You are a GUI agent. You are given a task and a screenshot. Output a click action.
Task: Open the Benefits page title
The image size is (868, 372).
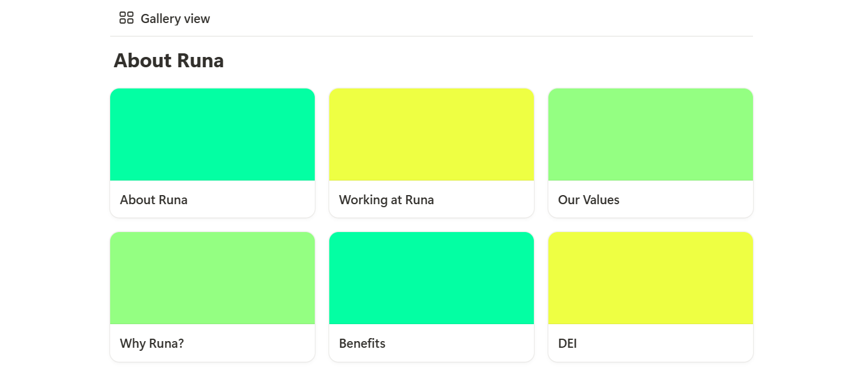tap(362, 344)
